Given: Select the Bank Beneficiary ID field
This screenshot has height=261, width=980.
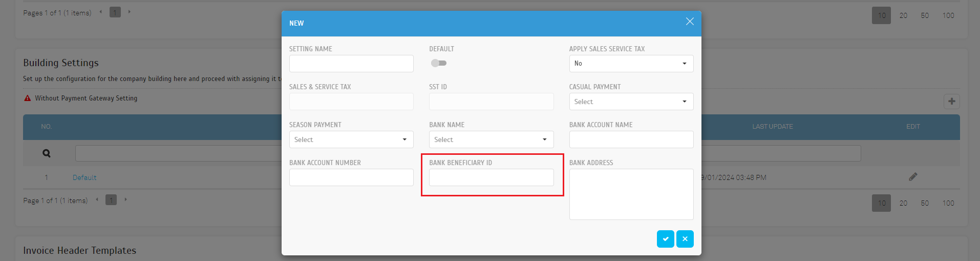Looking at the screenshot, I should point(491,177).
